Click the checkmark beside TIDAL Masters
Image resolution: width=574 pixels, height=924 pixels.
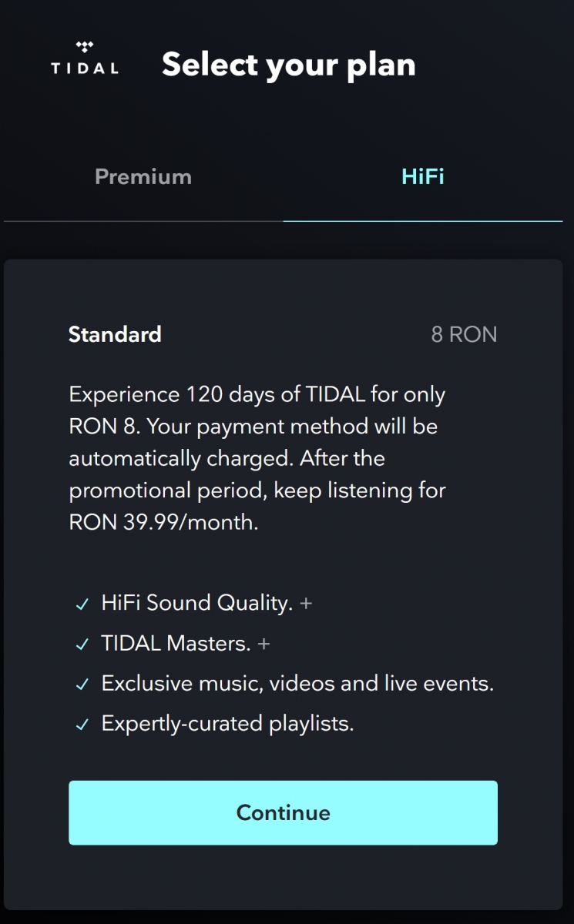point(82,644)
